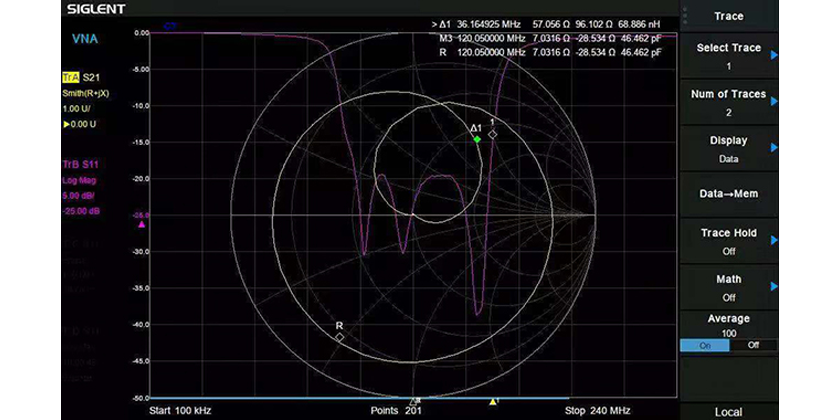
Task: Select marker 1 diamond on Smith chart
Action: (x=492, y=134)
